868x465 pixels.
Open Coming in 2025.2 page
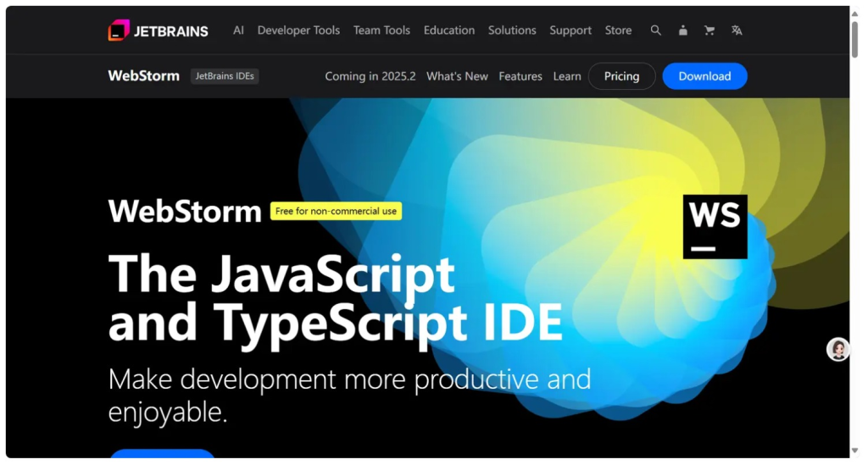point(370,76)
